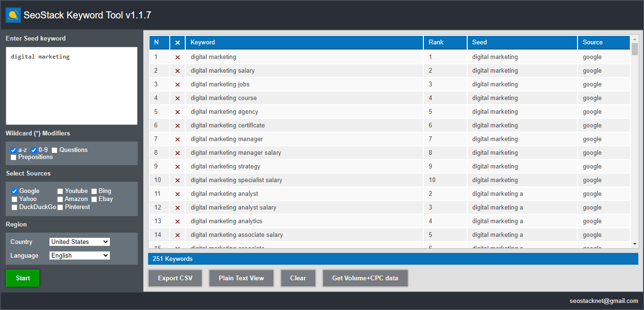The height and width of the screenshot is (310, 644).
Task: Delete "digital marketing strategy" using the red X
Action: 177,166
